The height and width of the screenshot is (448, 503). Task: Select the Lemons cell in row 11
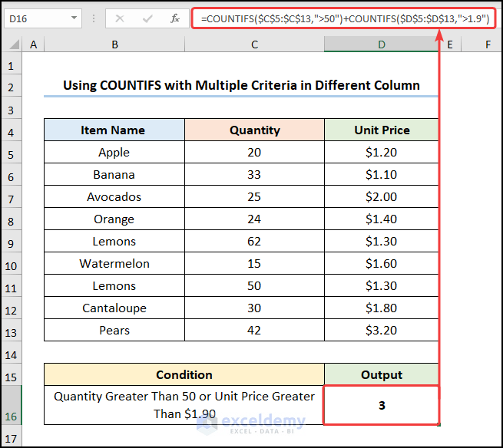114,285
